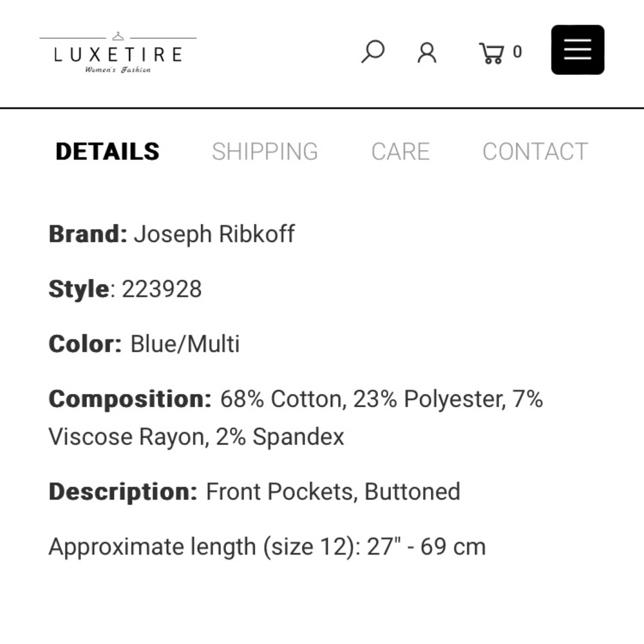
Task: Go to the CONTACT tab
Action: tap(535, 151)
